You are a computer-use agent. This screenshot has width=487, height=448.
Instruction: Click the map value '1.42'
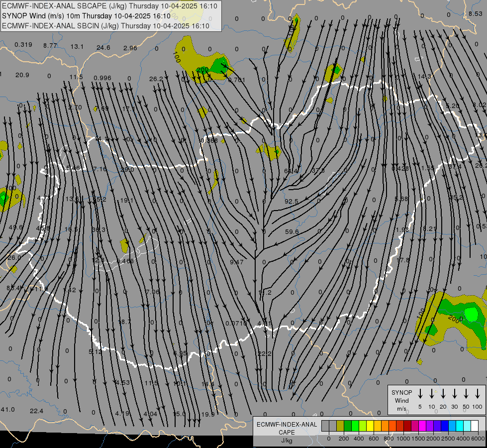coord(69,290)
